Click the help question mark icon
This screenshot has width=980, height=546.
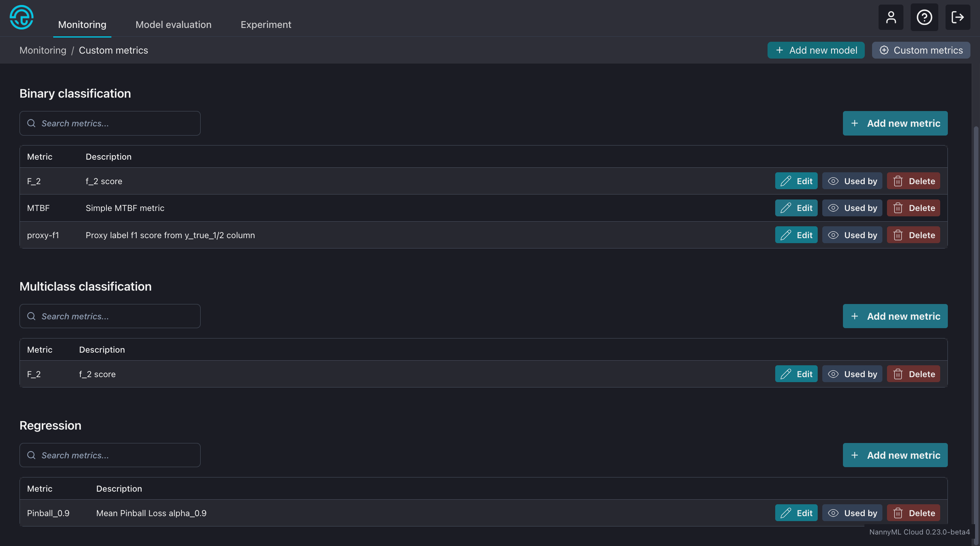[924, 17]
